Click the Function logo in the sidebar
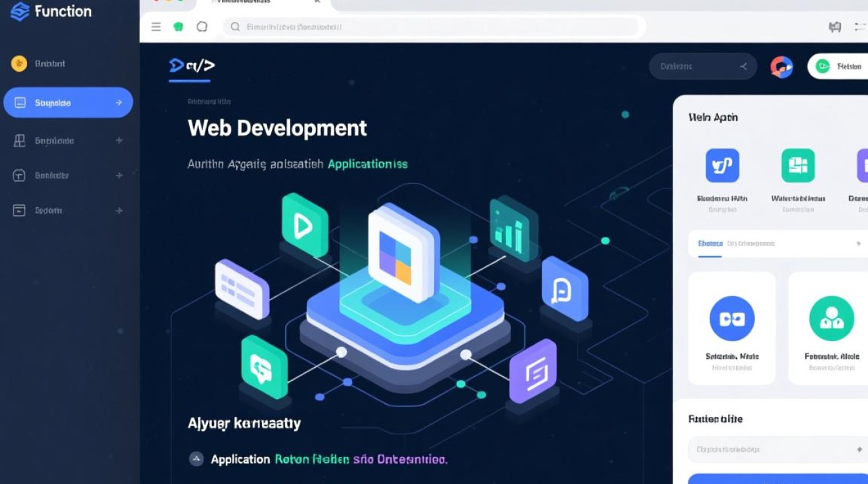Viewport: 868px width, 484px height. coord(52,12)
